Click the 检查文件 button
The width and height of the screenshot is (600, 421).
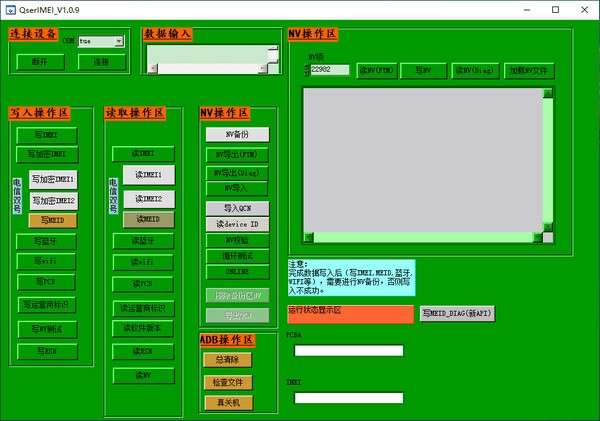click(x=228, y=382)
